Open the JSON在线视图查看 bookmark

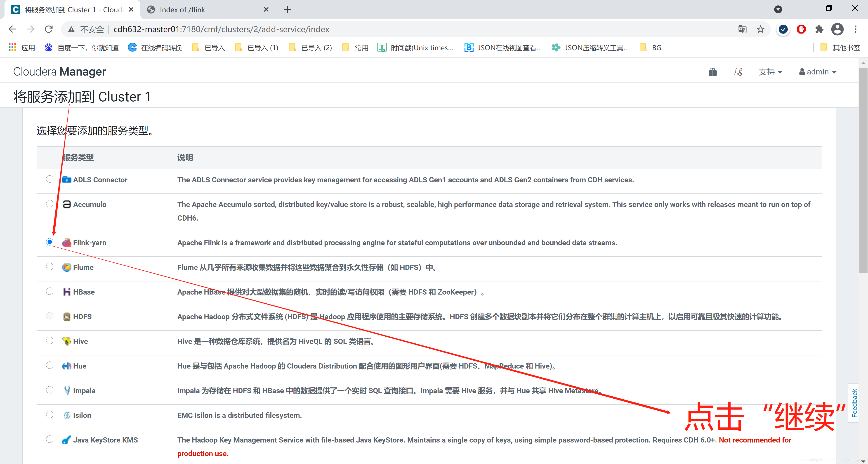[503, 48]
